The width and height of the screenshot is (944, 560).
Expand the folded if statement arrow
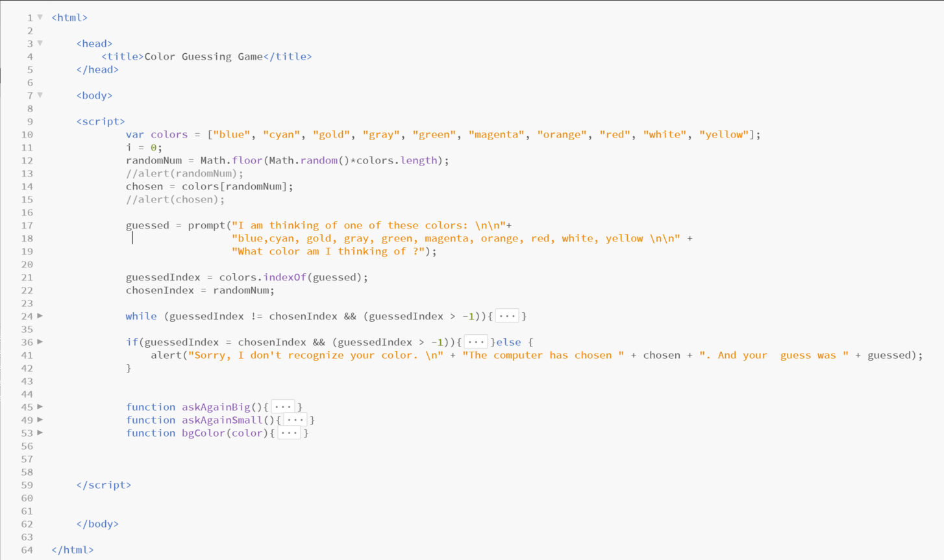(x=40, y=342)
